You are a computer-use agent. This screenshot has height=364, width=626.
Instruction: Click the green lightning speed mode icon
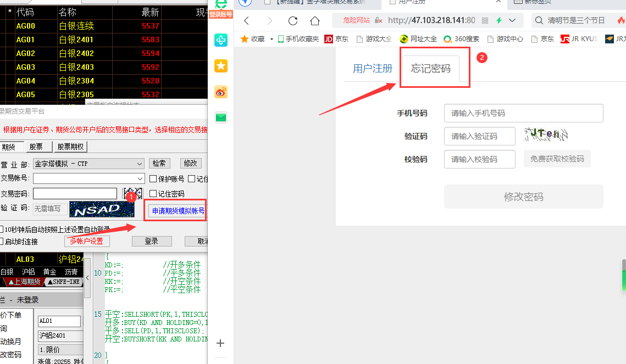pyautogui.click(x=499, y=20)
